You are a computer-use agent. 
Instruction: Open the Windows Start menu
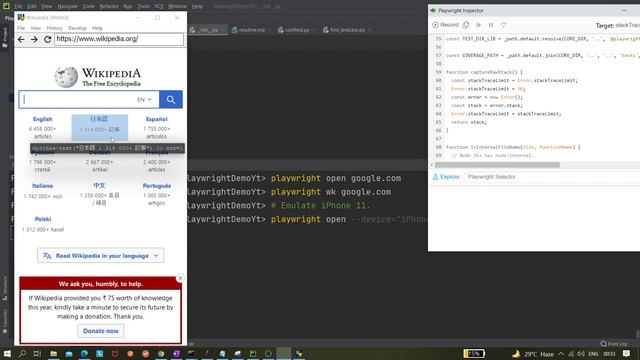7,353
